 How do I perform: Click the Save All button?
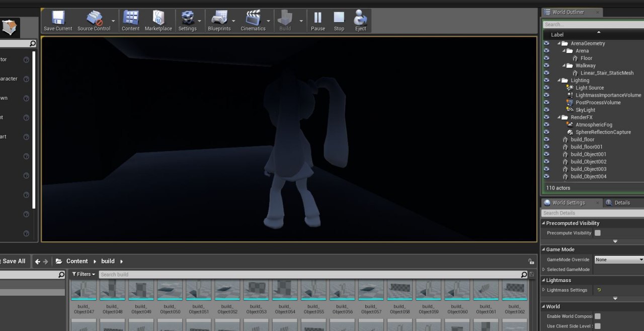tap(13, 261)
